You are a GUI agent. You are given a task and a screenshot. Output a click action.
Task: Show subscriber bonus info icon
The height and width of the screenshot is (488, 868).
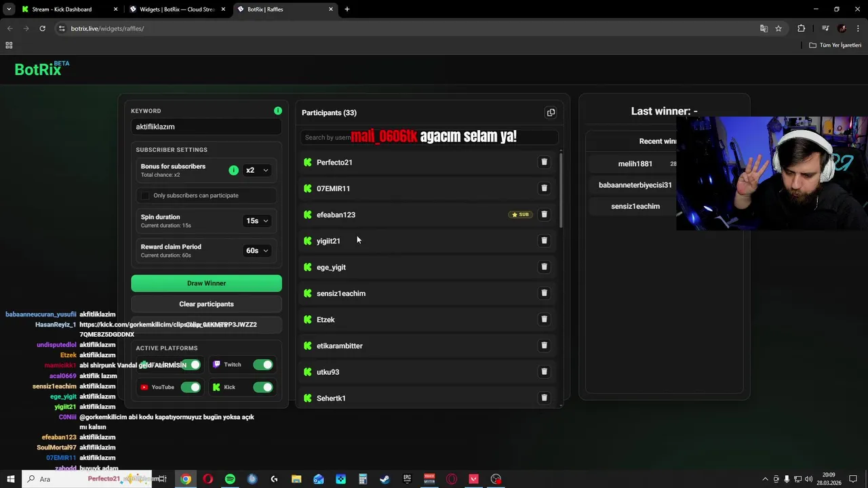coord(233,170)
